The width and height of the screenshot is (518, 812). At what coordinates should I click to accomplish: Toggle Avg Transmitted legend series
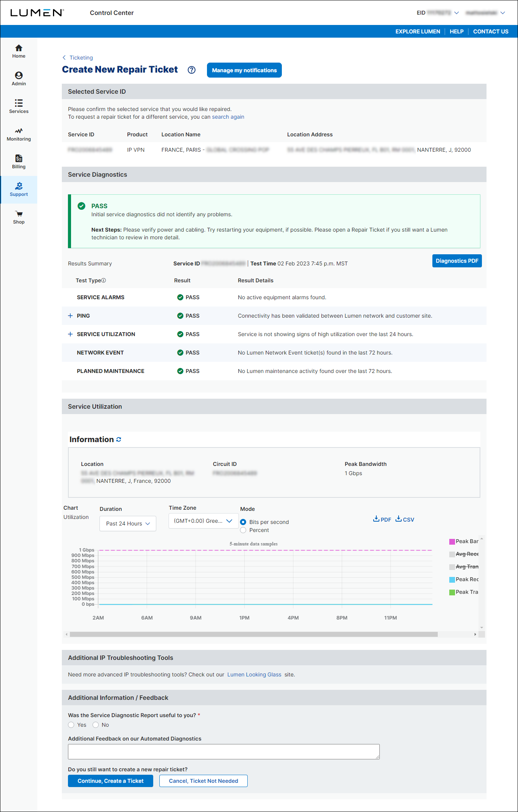point(464,567)
